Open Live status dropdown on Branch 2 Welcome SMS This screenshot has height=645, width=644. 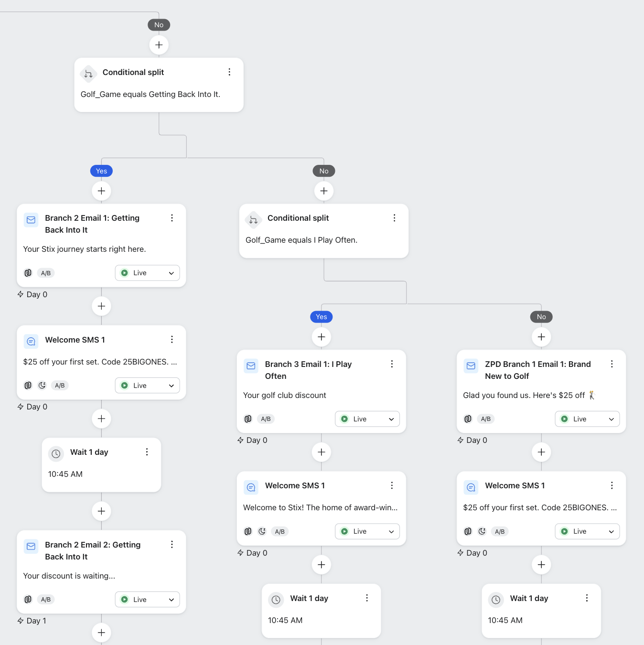tap(147, 386)
